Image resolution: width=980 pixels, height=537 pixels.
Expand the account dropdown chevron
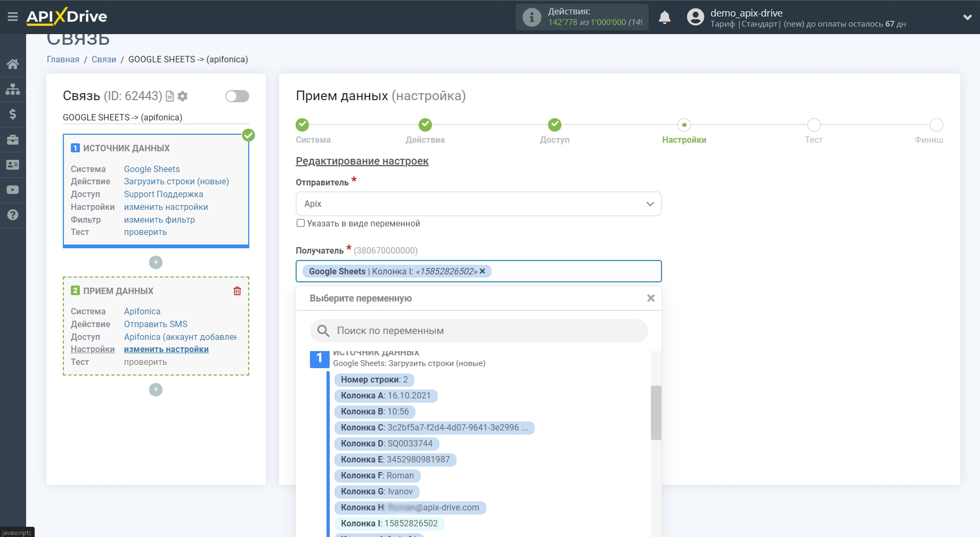pyautogui.click(x=967, y=17)
